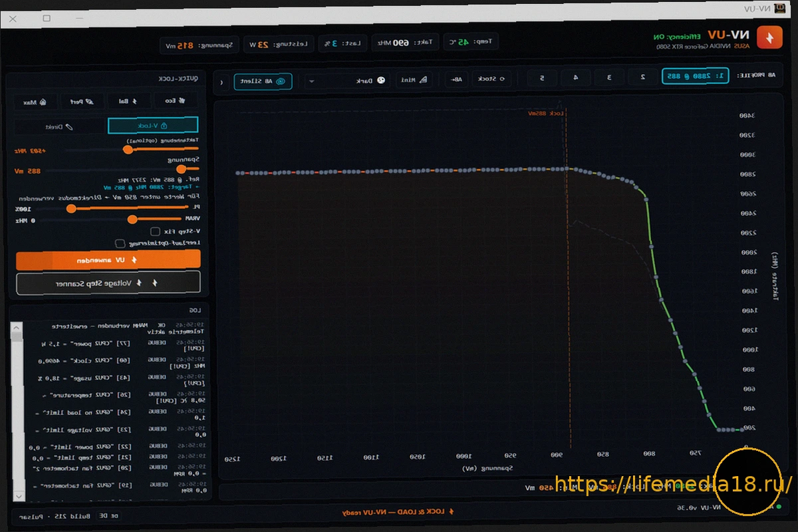Viewport: 798px width, 532px height.
Task: Switch to the V-Lock mode tab
Action: point(153,125)
